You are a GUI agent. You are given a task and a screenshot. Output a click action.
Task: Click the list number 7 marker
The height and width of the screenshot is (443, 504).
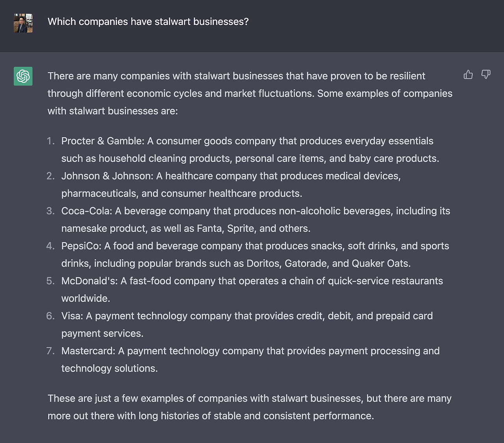pos(50,351)
